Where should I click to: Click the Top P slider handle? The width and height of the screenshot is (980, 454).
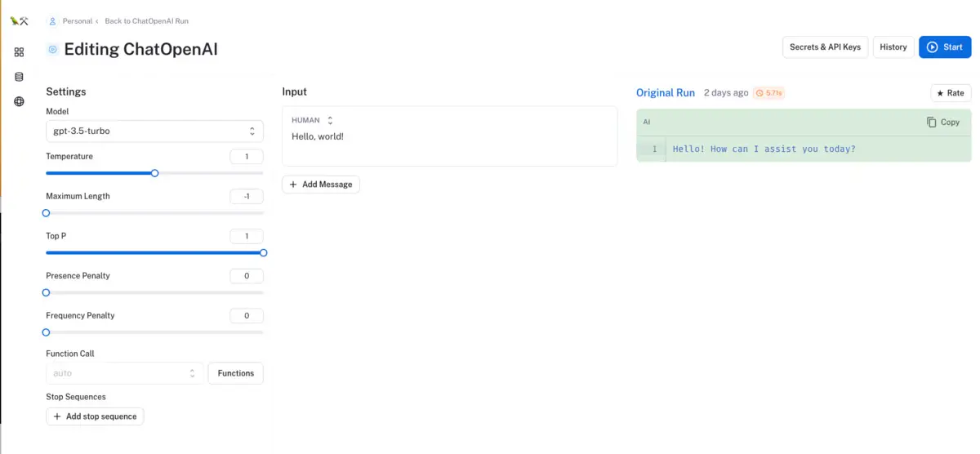point(263,253)
